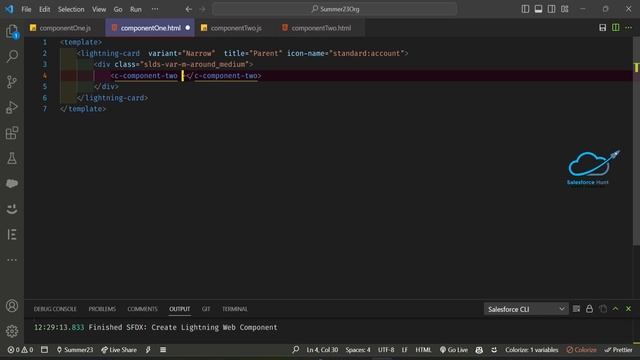
Task: Open the smiley face sidebar view
Action: (12, 209)
